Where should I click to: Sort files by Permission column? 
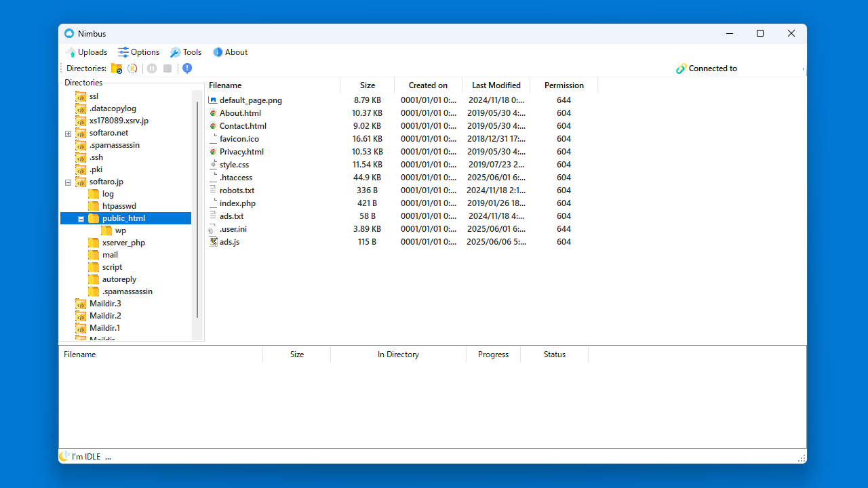[564, 85]
